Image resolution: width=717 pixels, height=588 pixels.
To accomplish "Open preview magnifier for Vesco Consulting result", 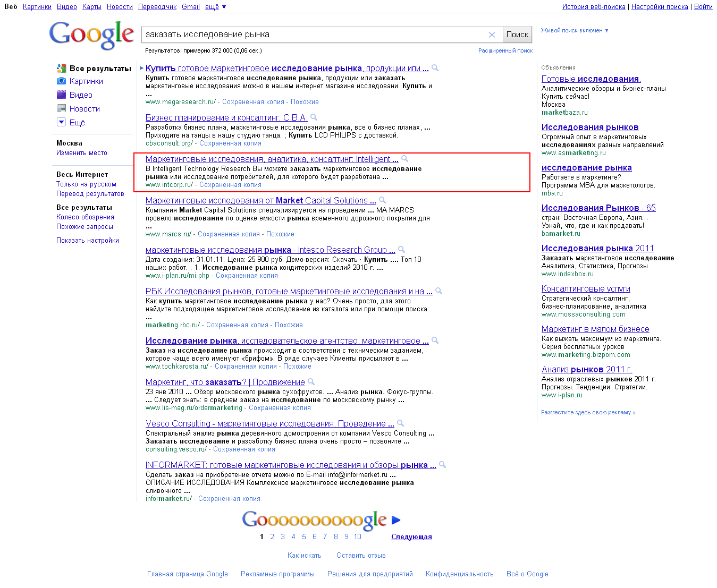I will [400, 423].
